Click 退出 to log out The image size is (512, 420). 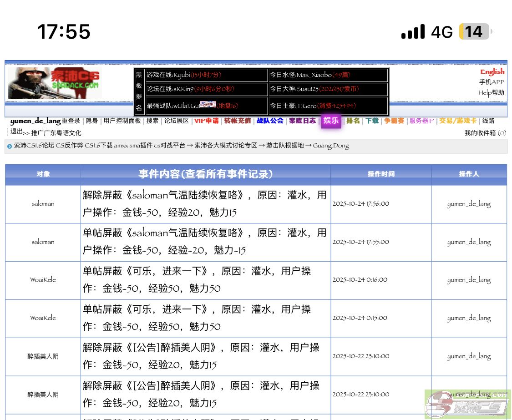click(x=16, y=131)
